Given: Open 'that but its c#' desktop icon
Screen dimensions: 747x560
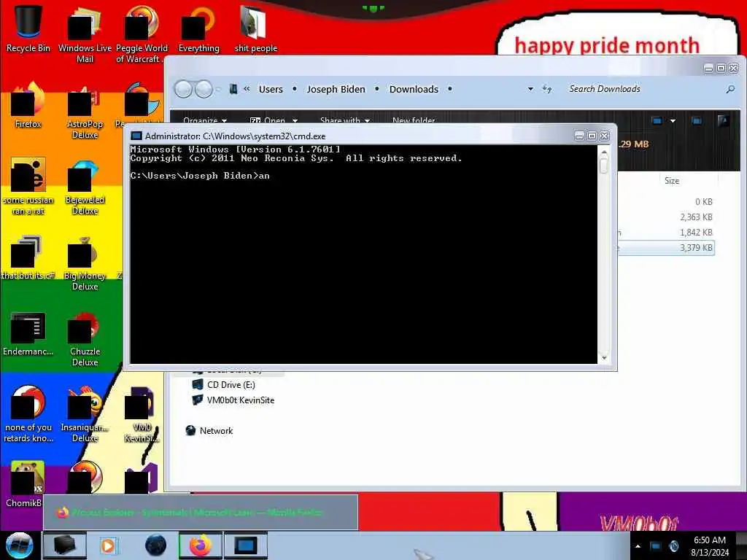Looking at the screenshot, I should (x=28, y=257).
